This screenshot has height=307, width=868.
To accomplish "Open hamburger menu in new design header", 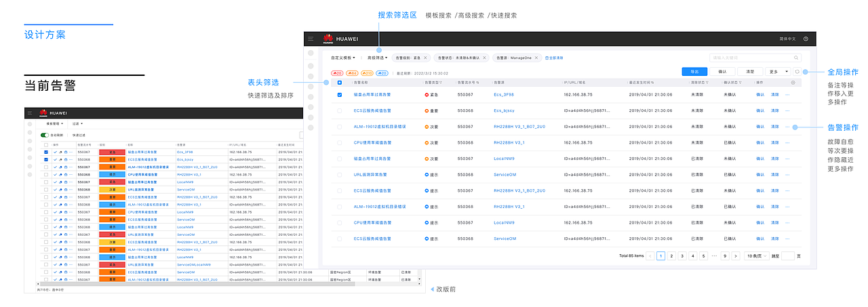I will pos(311,39).
